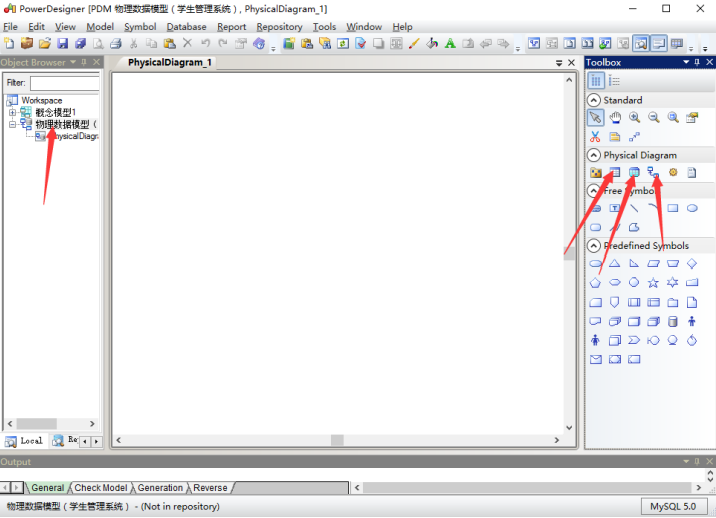
Task: Select the Grabber hand tool
Action: point(615,118)
